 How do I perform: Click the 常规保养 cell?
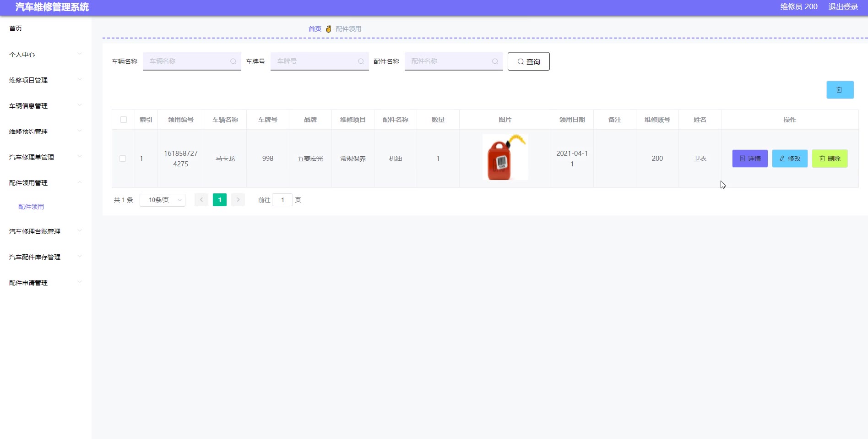point(353,159)
